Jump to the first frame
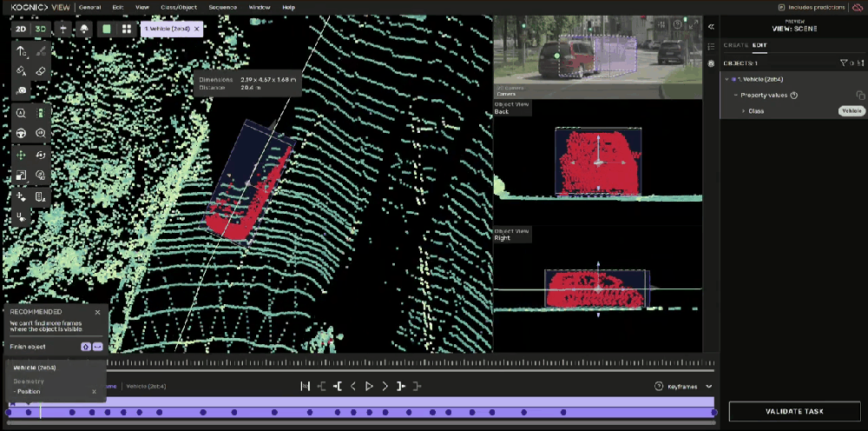This screenshot has height=431, width=868. coord(305,386)
